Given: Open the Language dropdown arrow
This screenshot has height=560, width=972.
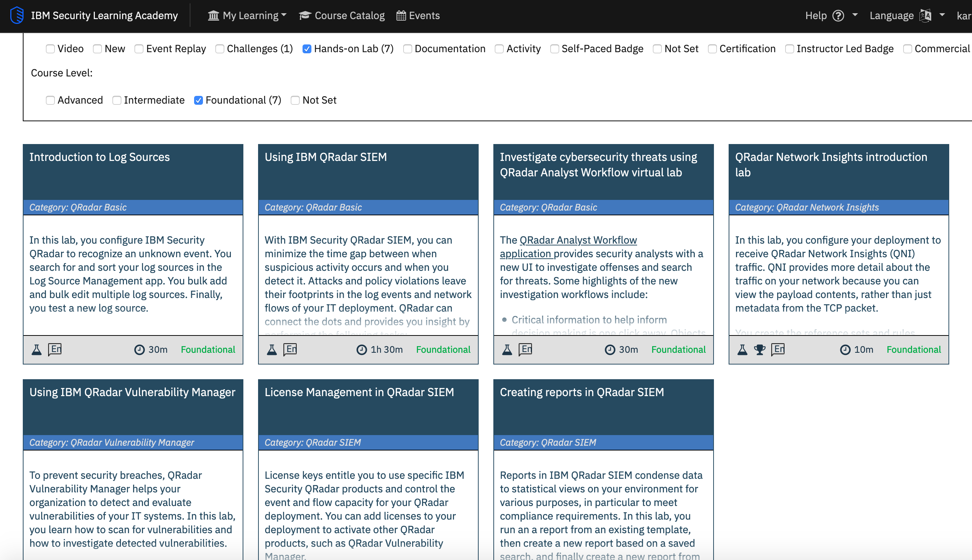Looking at the screenshot, I should (x=942, y=15).
